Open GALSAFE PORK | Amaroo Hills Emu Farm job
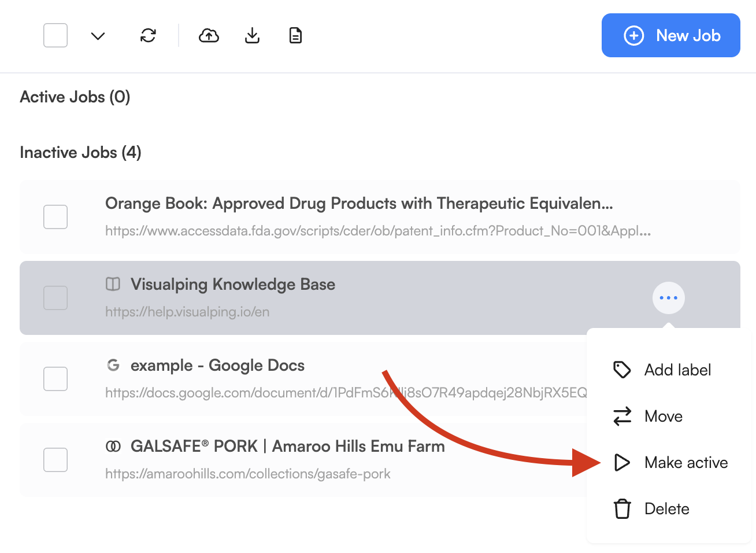Viewport: 756px width, 553px height. click(x=288, y=446)
